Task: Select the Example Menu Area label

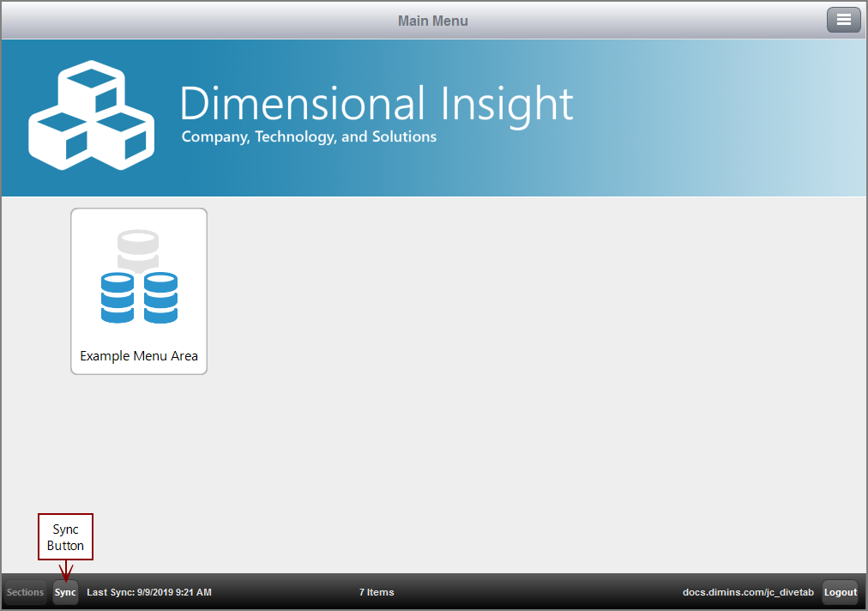Action: point(139,355)
